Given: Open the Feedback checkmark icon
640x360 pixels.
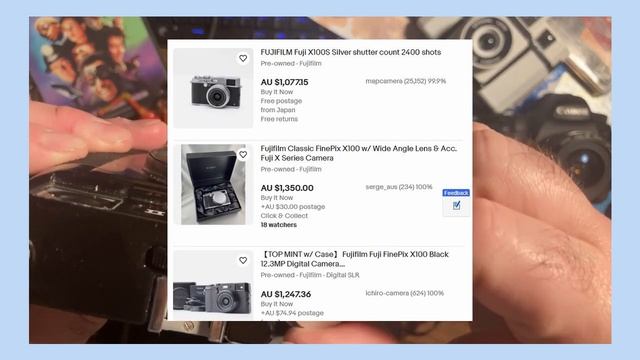Looking at the screenshot, I should coord(456,206).
